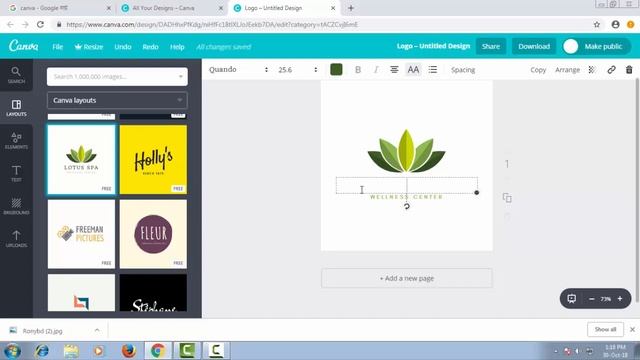Viewport: 640px width, 360px height.
Task: Select the Holly's yellow layout thumbnail
Action: [x=153, y=160]
